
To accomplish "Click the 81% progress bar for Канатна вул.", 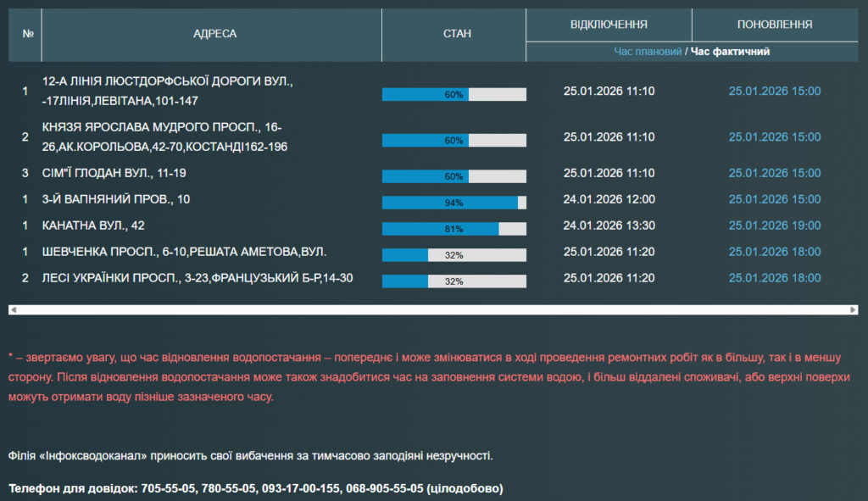I will tap(453, 229).
